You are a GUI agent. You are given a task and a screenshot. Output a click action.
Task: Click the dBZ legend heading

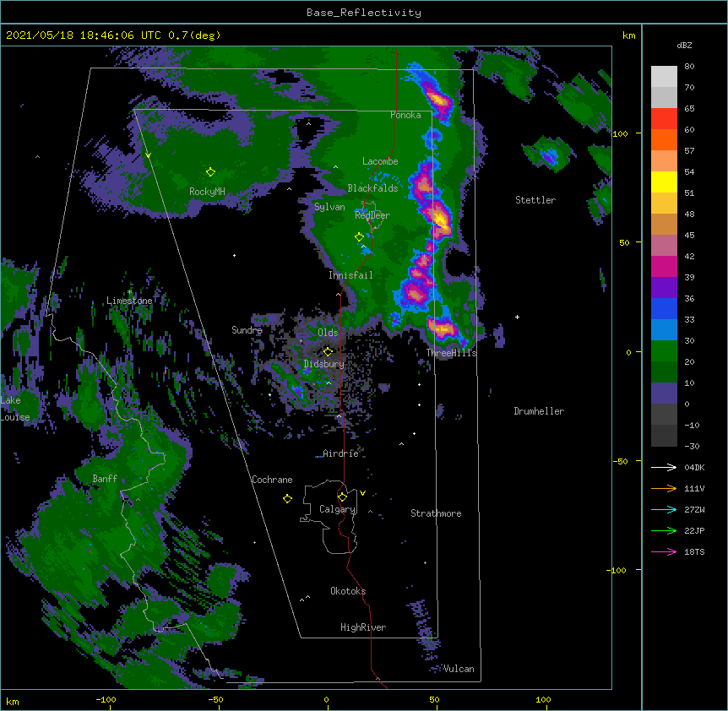(x=684, y=45)
